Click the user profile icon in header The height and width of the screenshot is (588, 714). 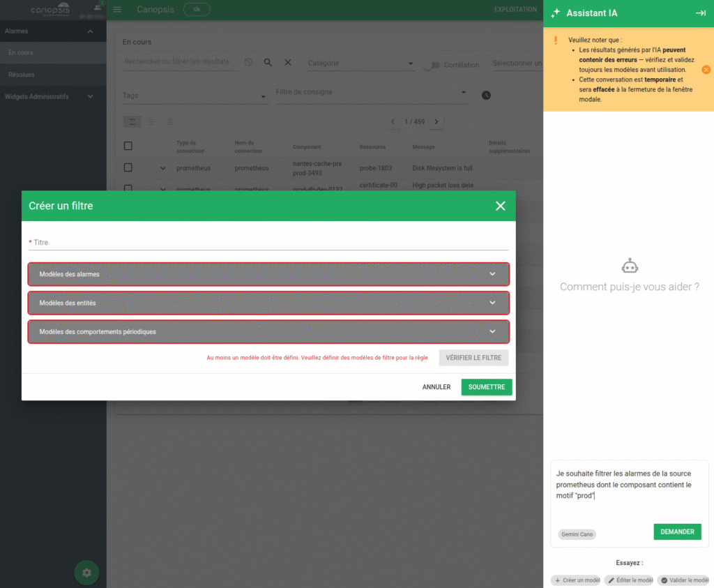click(98, 7)
